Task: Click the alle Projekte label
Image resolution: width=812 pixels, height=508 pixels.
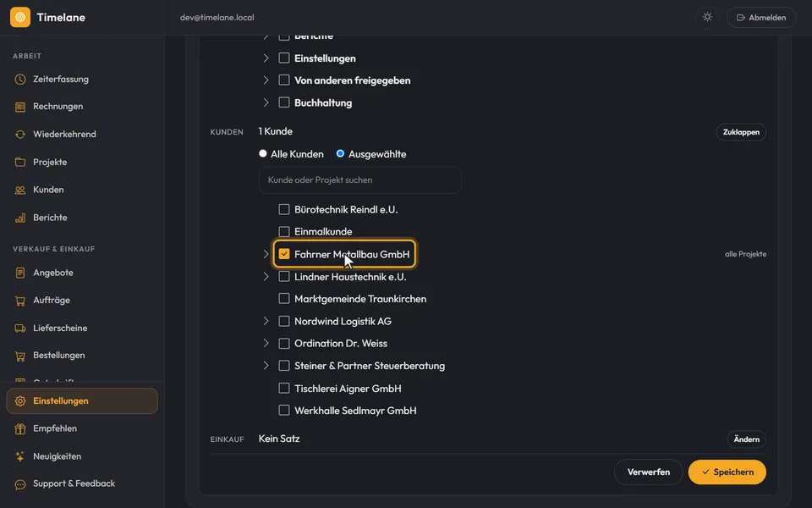Action: point(745,254)
